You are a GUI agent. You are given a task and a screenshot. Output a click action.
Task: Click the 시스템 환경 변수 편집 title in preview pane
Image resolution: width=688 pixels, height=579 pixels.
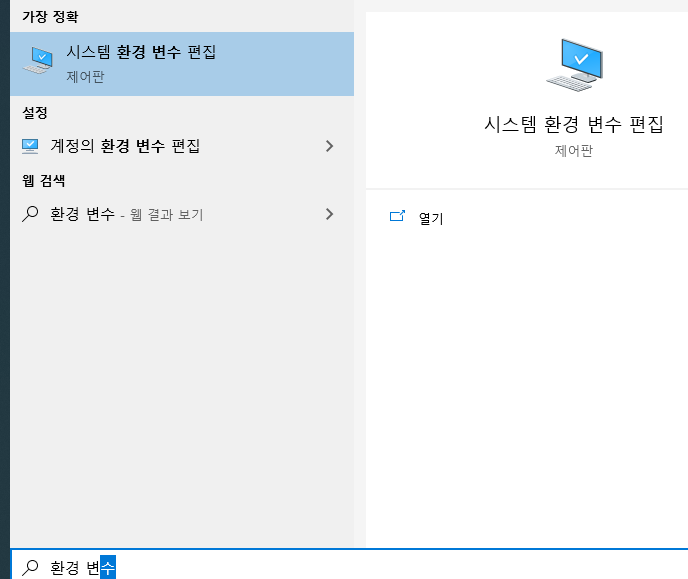pos(574,124)
